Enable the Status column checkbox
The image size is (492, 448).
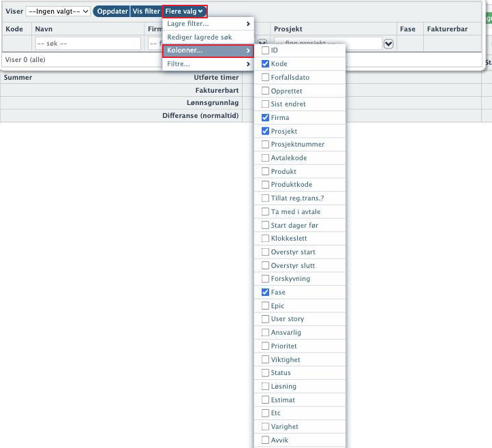click(x=266, y=373)
